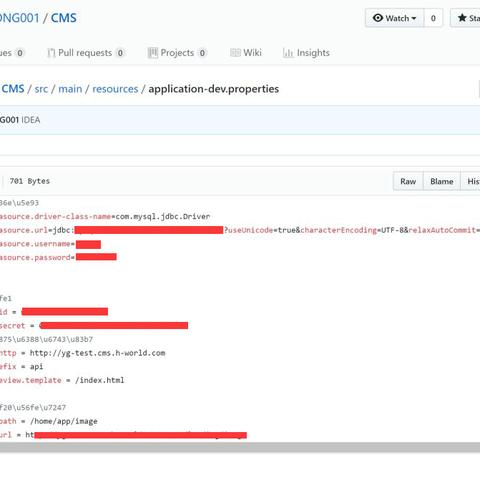Image resolution: width=480 pixels, height=480 pixels.
Task: Click the Pull requests icon
Action: pos(51,53)
